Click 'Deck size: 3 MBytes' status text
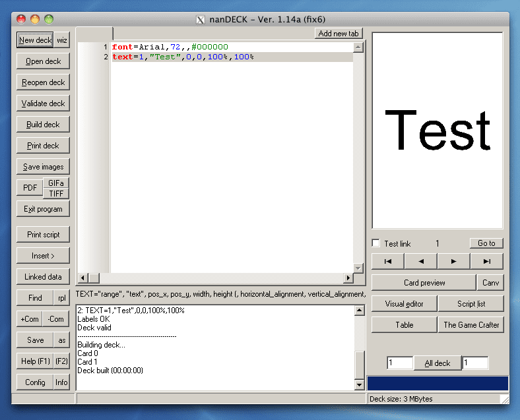 point(401,399)
